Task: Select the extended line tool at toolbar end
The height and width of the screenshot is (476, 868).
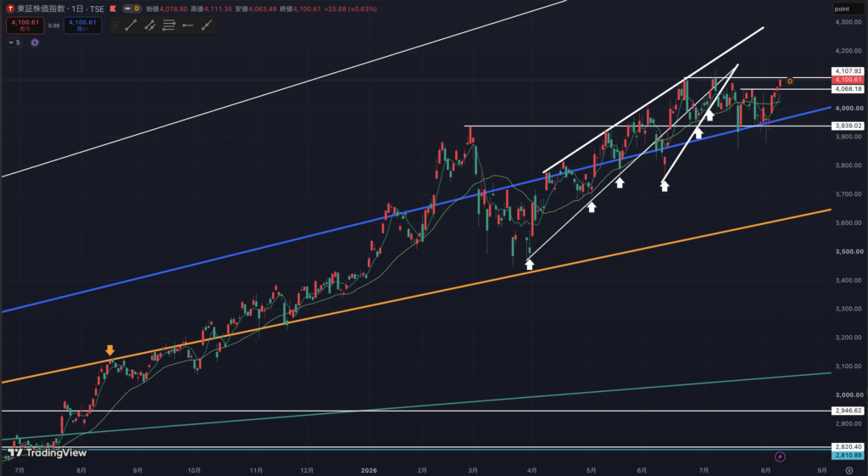Action: pyautogui.click(x=207, y=25)
